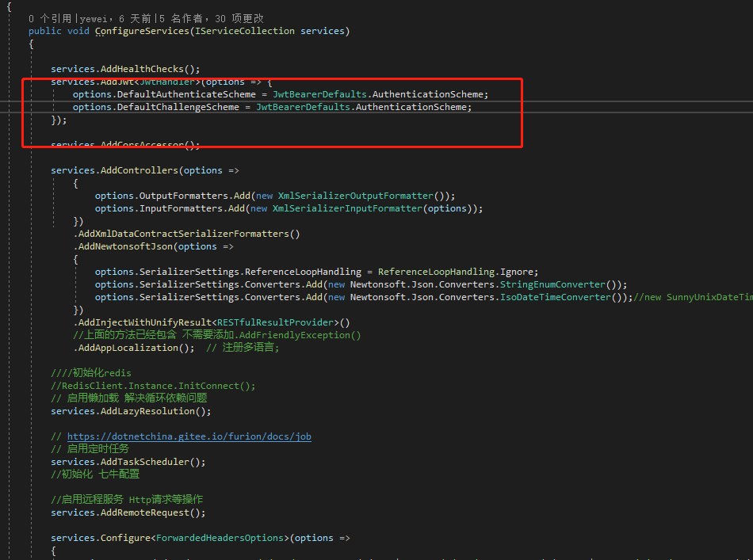Viewport: 753px width, 560px height.
Task: Click 'Configure' in services.Configure call
Action: (x=125, y=538)
